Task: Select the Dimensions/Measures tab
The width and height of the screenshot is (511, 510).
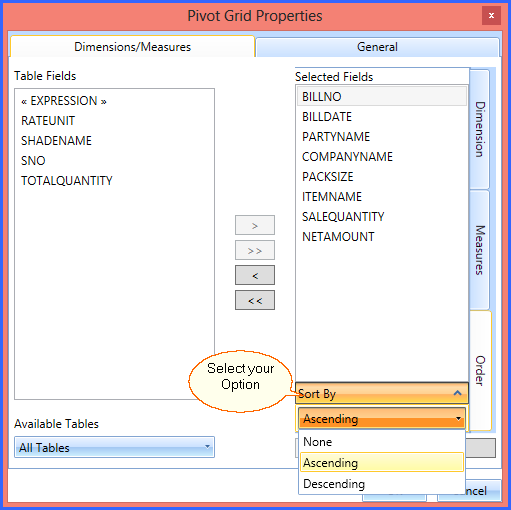Action: point(132,47)
